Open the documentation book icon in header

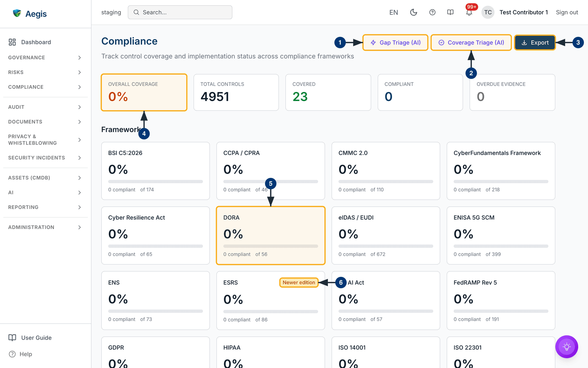click(450, 12)
